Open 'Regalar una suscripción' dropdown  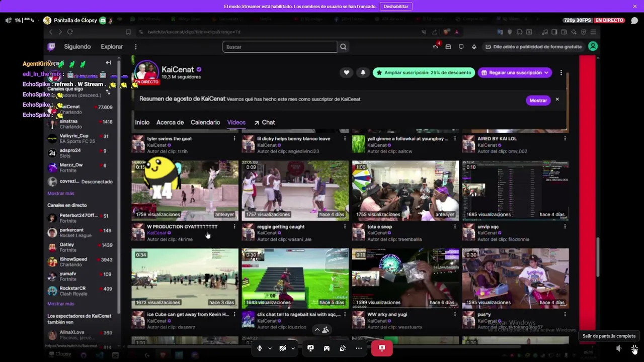pyautogui.click(x=515, y=72)
